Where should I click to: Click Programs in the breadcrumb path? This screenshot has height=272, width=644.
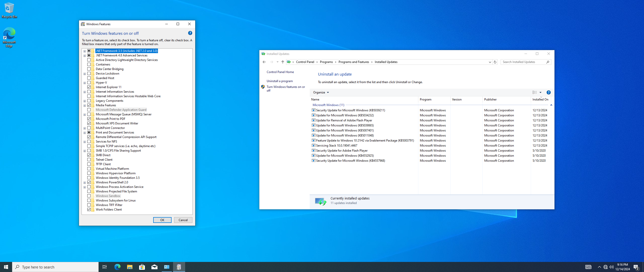pos(326,62)
